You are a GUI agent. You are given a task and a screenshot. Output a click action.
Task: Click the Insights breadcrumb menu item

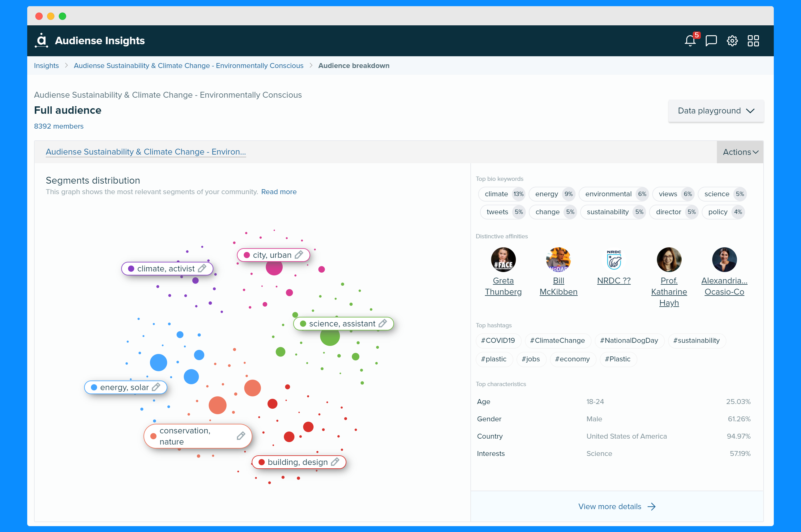[x=47, y=65]
